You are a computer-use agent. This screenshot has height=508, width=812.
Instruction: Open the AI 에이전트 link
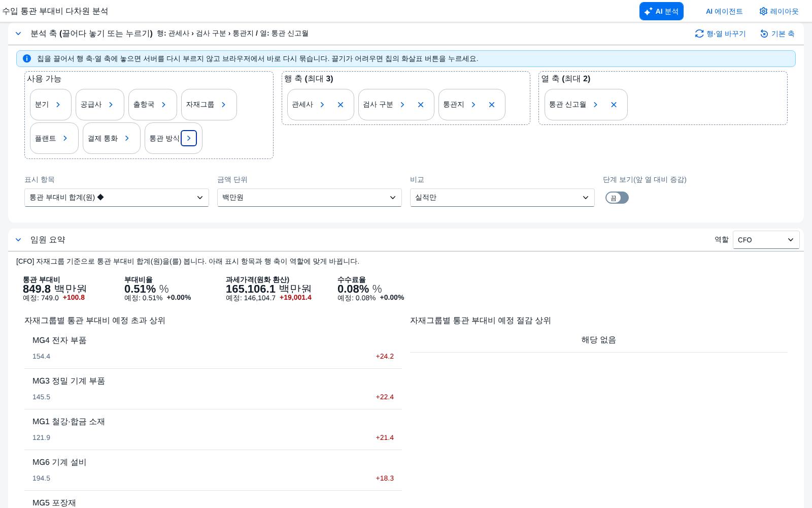coord(724,11)
